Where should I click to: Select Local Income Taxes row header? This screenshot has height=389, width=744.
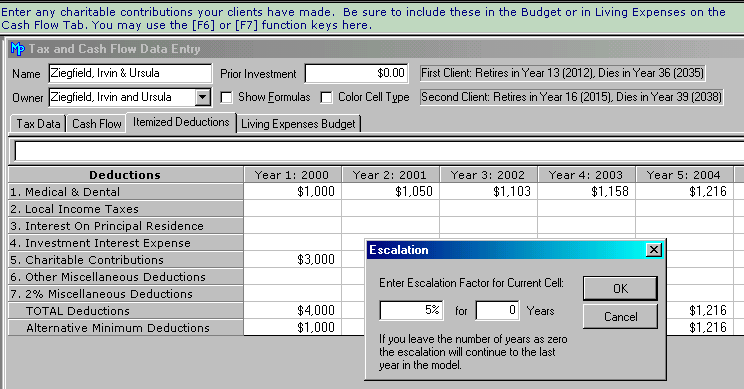126,209
